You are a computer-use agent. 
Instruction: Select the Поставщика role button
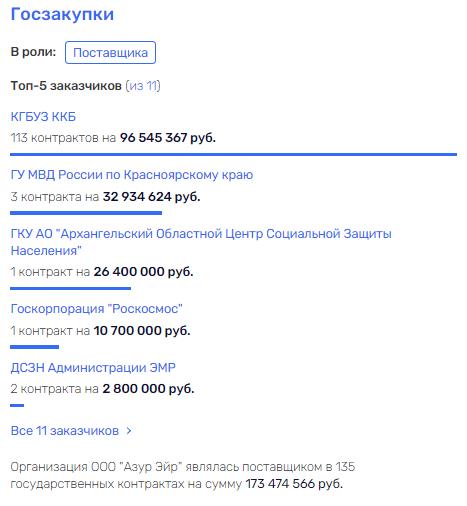tap(110, 52)
